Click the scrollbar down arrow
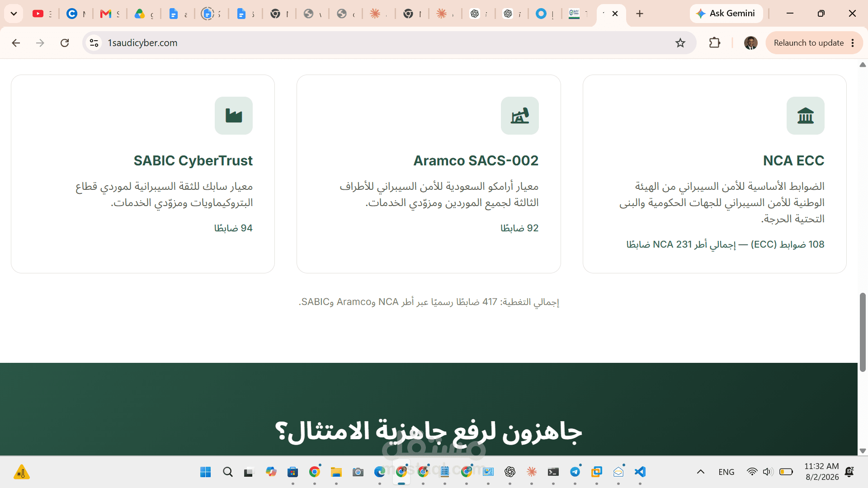The image size is (868, 488). (x=863, y=451)
